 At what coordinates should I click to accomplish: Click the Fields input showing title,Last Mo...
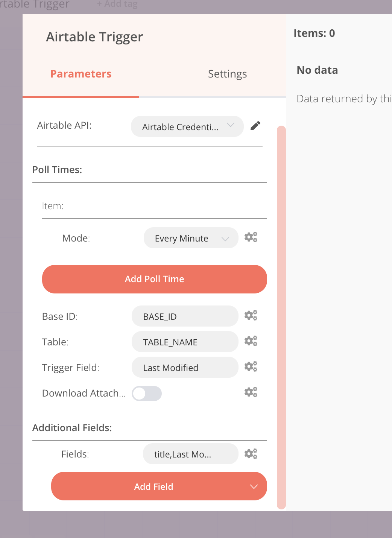pos(190,454)
